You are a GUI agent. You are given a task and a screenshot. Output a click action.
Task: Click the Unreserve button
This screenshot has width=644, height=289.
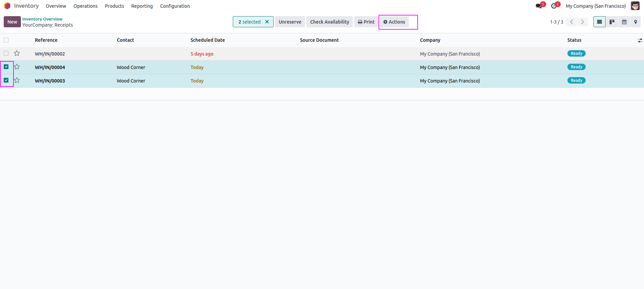click(x=290, y=22)
